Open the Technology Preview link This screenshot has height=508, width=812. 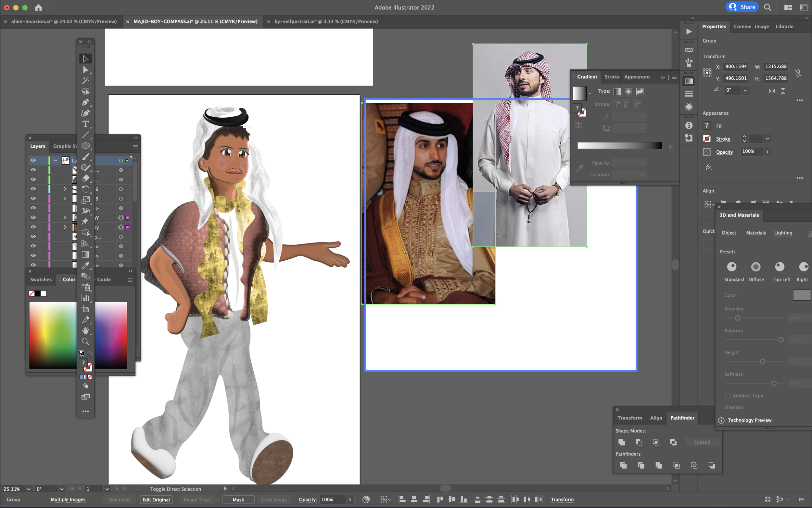pos(750,420)
